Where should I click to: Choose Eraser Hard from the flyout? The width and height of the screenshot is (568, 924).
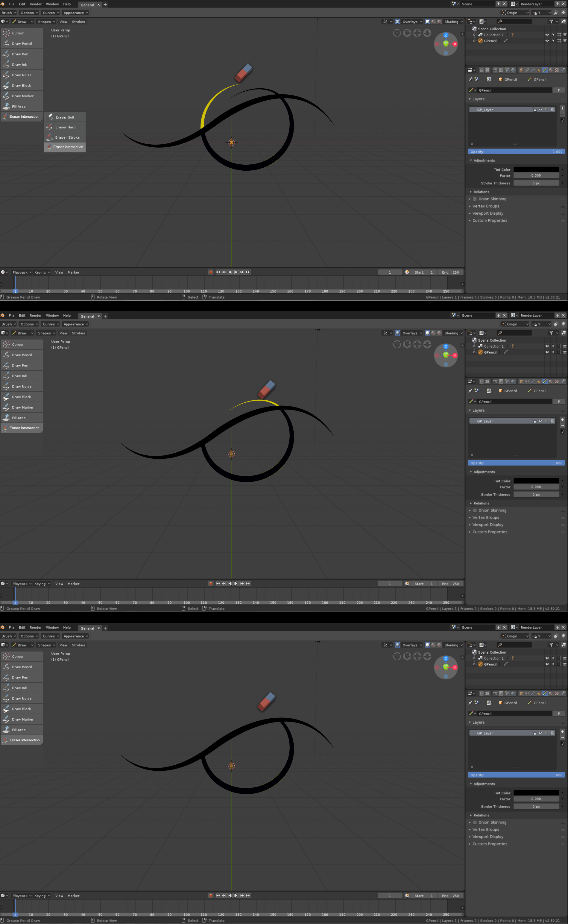[x=65, y=127]
